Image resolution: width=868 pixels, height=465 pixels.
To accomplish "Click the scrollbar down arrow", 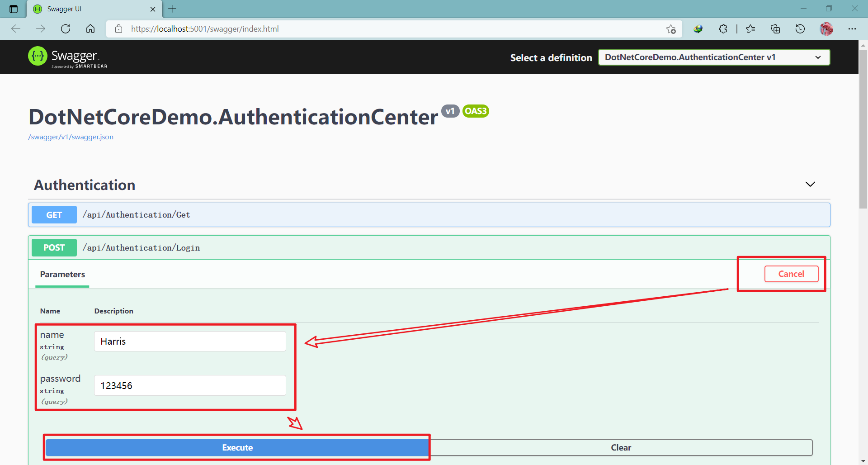I will click(863, 461).
